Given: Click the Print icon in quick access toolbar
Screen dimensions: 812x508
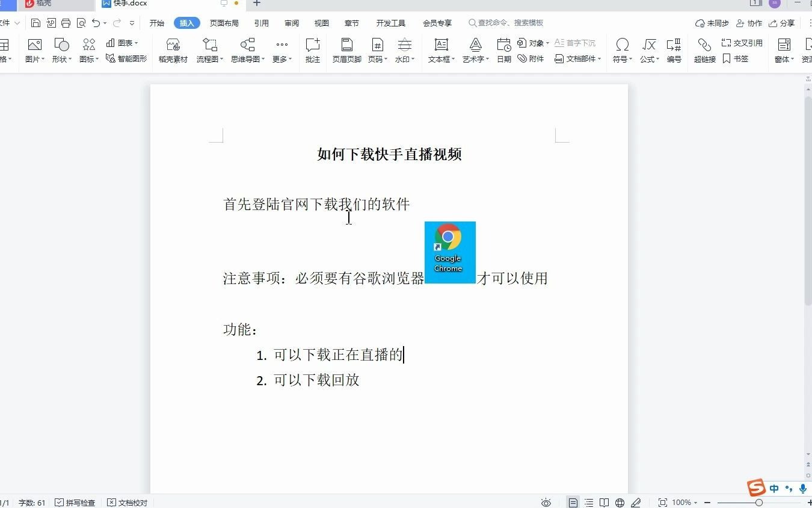Looking at the screenshot, I should click(x=66, y=23).
